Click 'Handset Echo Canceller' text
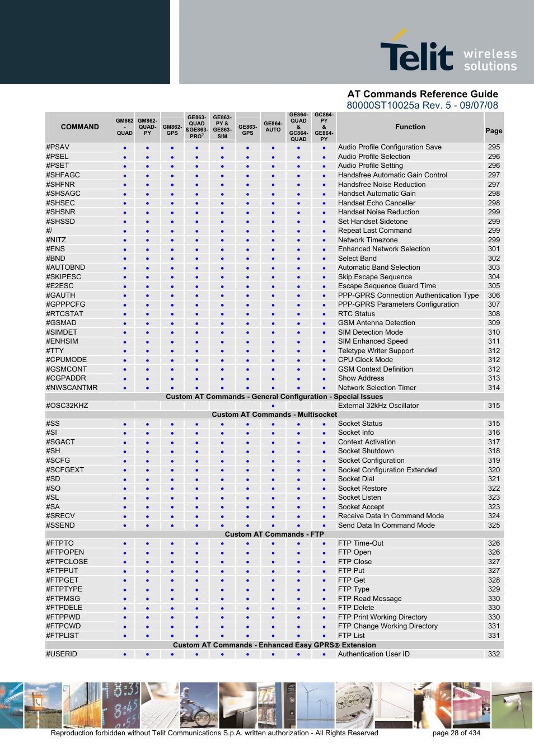The width and height of the screenshot is (534, 756). click(377, 203)
